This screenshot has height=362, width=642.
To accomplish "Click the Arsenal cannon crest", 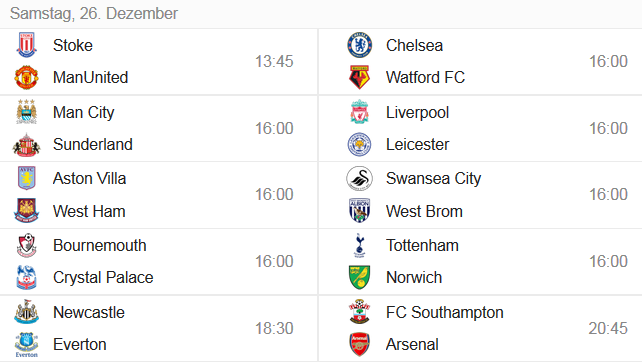I will point(359,344).
